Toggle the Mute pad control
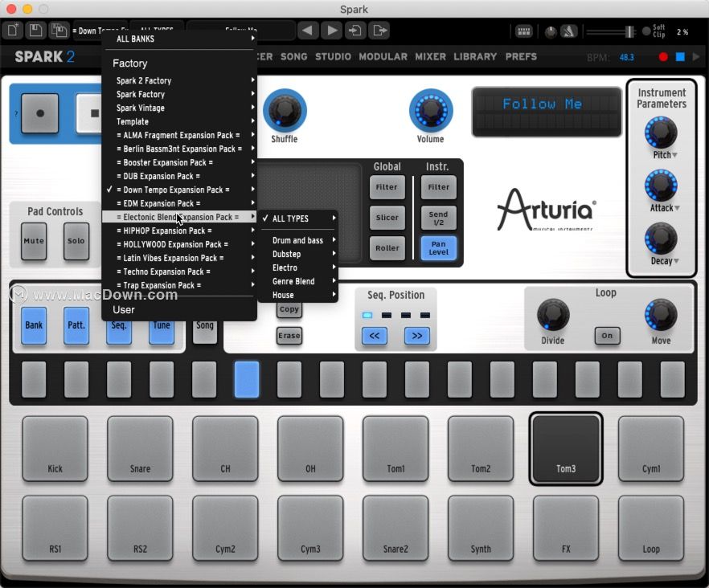 34,241
